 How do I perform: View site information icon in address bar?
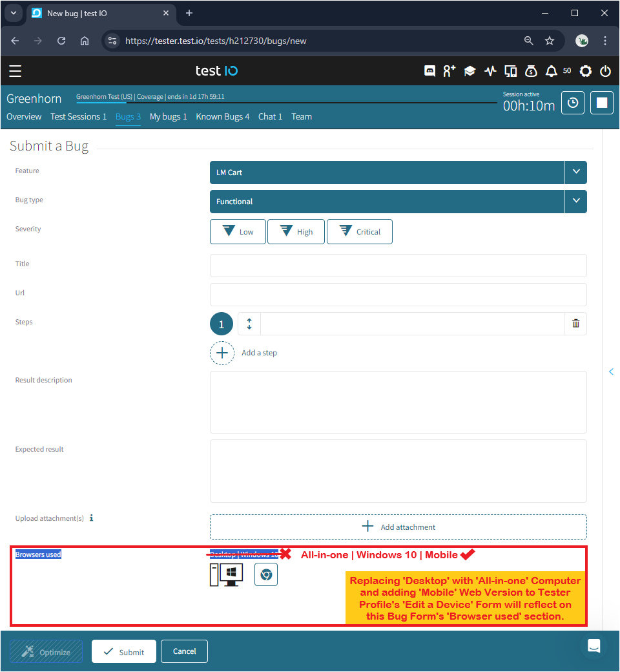[x=112, y=41]
